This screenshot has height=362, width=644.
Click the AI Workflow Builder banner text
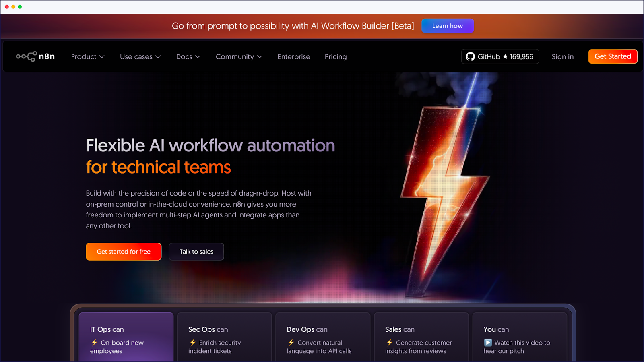[x=293, y=26]
